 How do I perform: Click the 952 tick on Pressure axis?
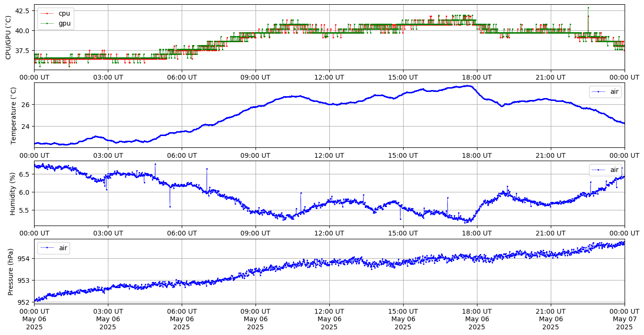(x=24, y=302)
